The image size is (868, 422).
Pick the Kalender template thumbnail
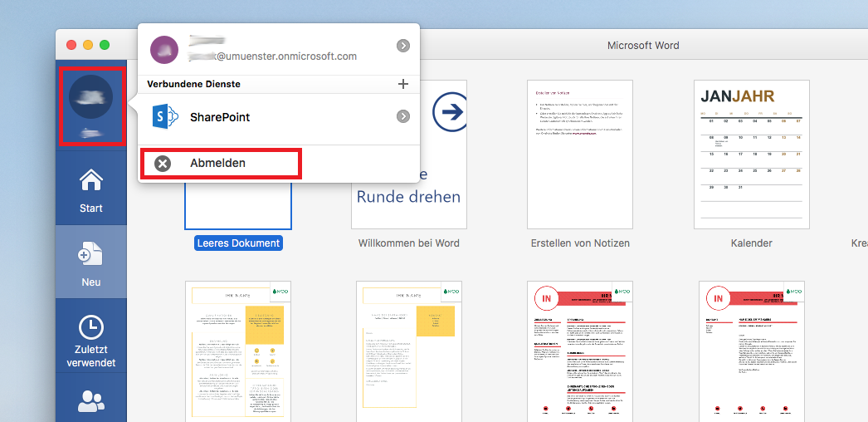(x=752, y=155)
